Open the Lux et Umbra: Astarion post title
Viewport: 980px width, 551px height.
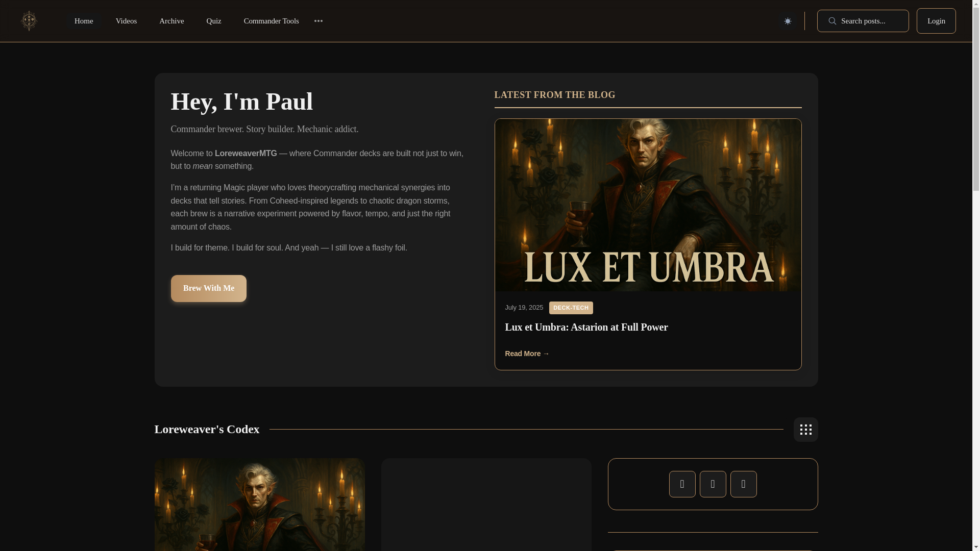[586, 327]
